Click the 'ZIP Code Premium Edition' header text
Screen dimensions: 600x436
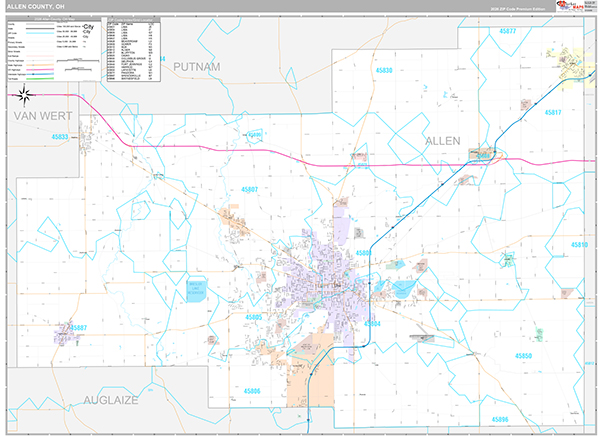pyautogui.click(x=518, y=9)
